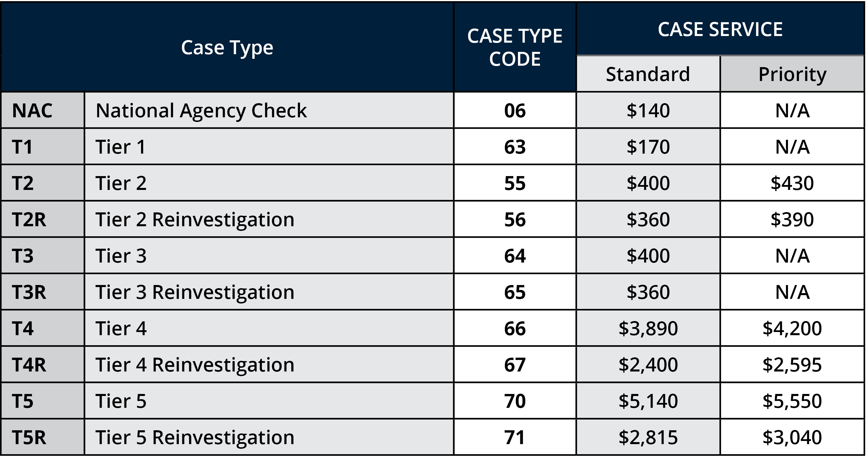This screenshot has width=868, height=464.
Task: Select case type code 64
Action: 514,256
